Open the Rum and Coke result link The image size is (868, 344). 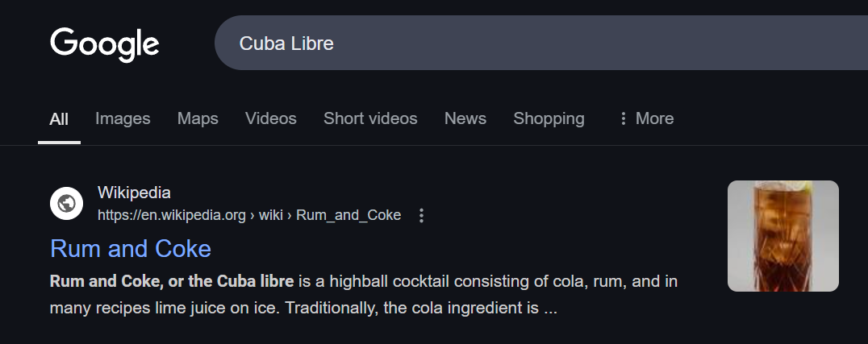131,248
